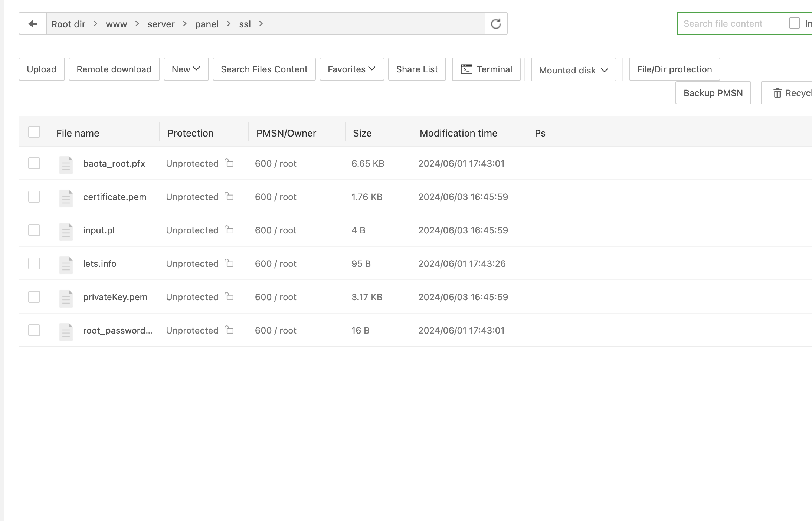Image resolution: width=812 pixels, height=521 pixels.
Task: Go to the www breadcrumb folder
Action: tap(116, 24)
